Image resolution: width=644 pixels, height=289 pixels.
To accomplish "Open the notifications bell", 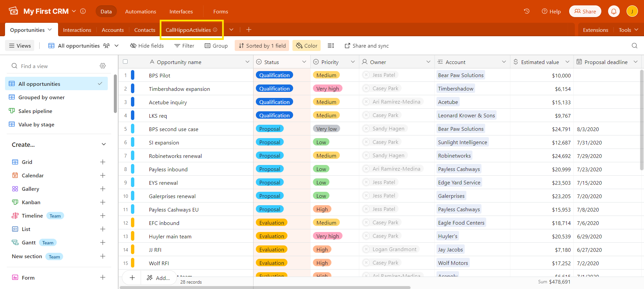I will pos(613,11).
